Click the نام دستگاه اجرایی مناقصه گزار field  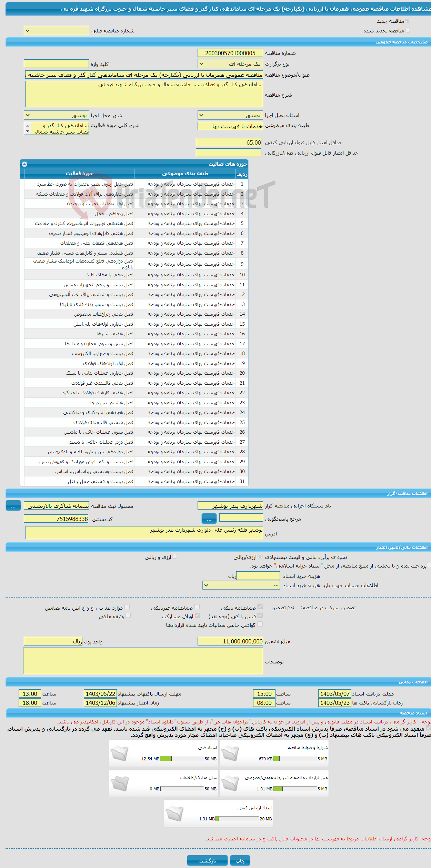pos(230,506)
